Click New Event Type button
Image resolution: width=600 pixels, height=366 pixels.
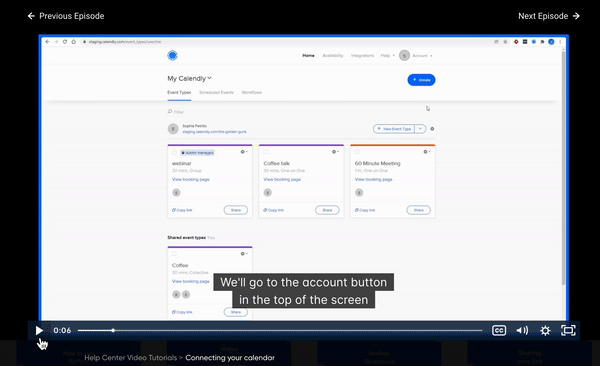click(x=394, y=129)
